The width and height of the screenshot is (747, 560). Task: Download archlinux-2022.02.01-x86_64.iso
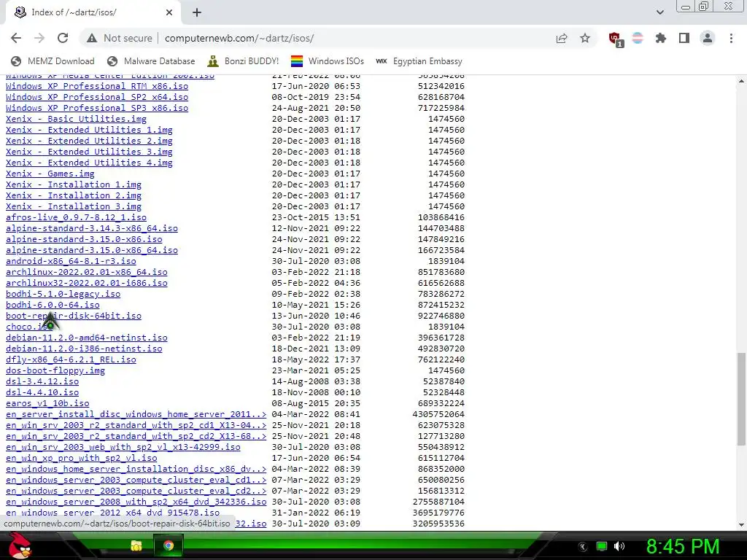coord(86,273)
